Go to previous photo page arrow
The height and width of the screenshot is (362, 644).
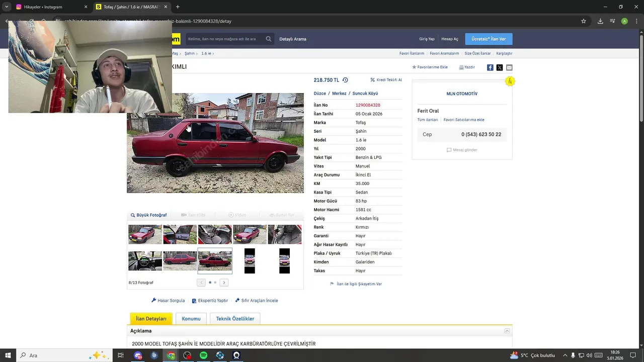[x=201, y=283]
